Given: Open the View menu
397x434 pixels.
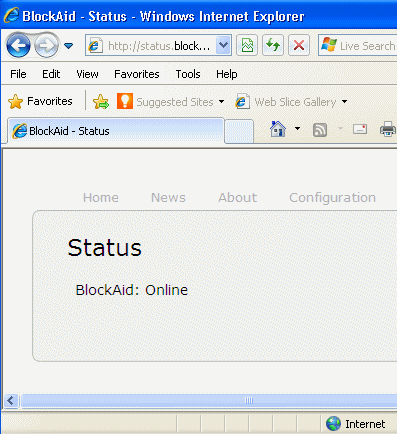Looking at the screenshot, I should pos(87,74).
